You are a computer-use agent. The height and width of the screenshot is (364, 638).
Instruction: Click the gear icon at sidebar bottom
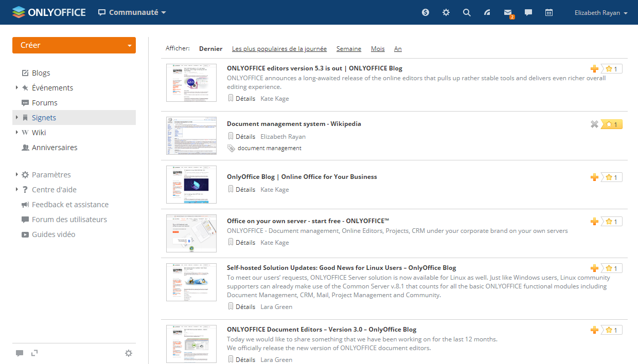click(x=129, y=353)
